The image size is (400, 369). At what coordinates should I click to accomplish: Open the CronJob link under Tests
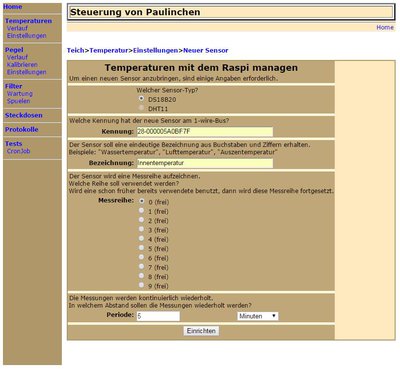pyautogui.click(x=19, y=151)
